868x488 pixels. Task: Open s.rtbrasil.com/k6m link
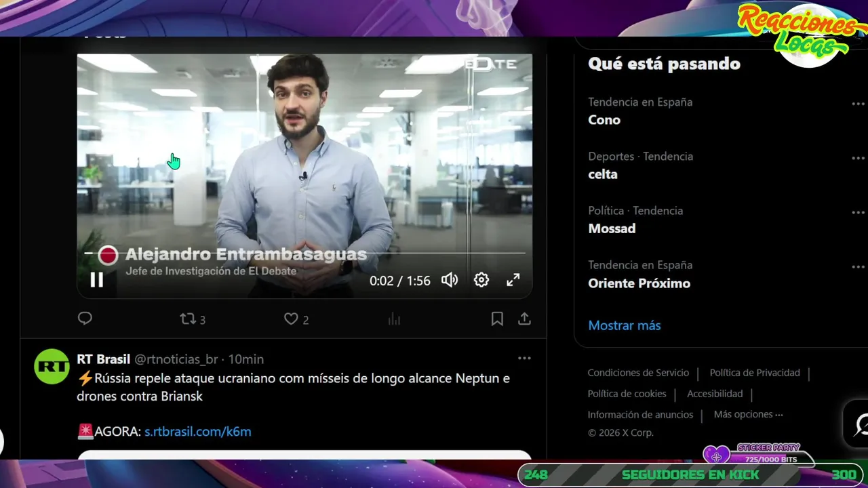click(198, 431)
